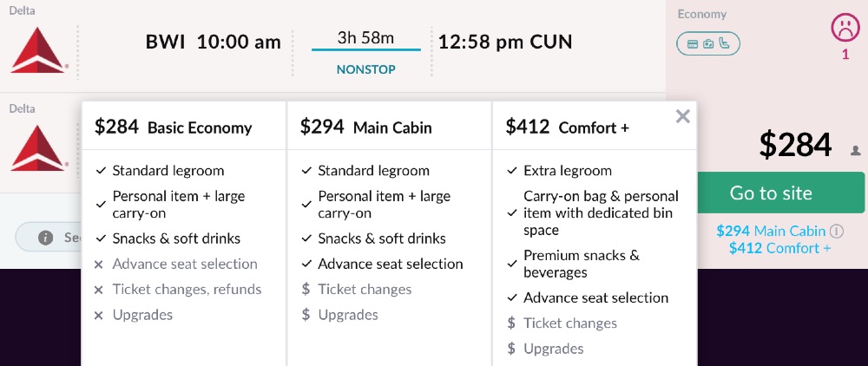Click the info icon beside Main Cabin price

pyautogui.click(x=837, y=232)
